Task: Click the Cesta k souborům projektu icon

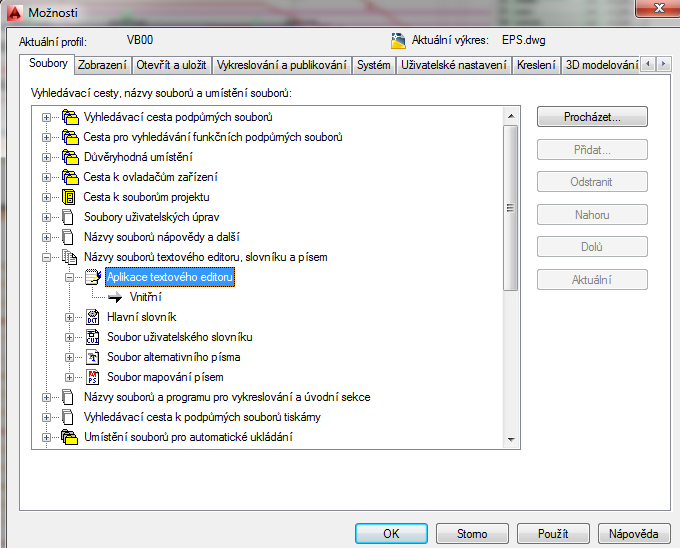Action: point(69,197)
